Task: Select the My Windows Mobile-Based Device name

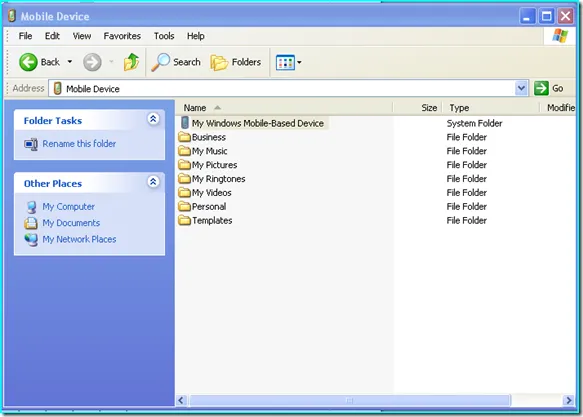Action: [x=258, y=123]
